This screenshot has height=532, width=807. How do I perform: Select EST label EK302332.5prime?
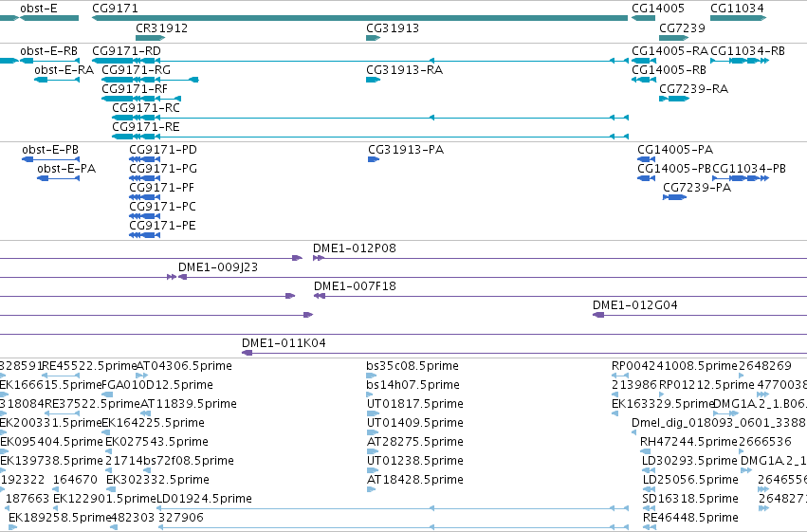pyautogui.click(x=158, y=481)
